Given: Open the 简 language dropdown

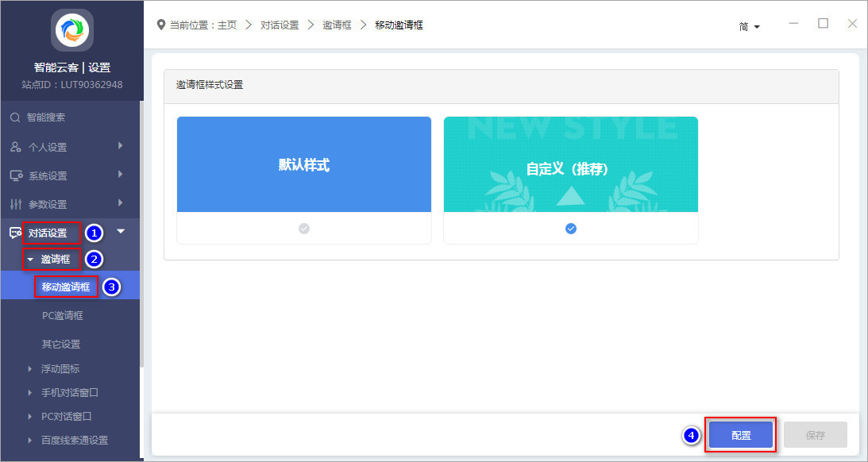Looking at the screenshot, I should click(749, 26).
